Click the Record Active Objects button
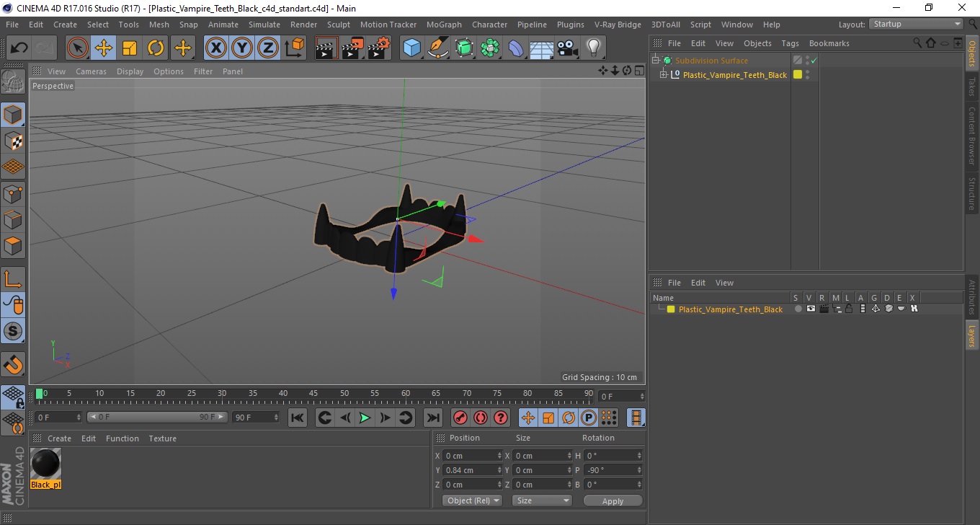Viewport: 980px width, 525px height. coord(460,418)
